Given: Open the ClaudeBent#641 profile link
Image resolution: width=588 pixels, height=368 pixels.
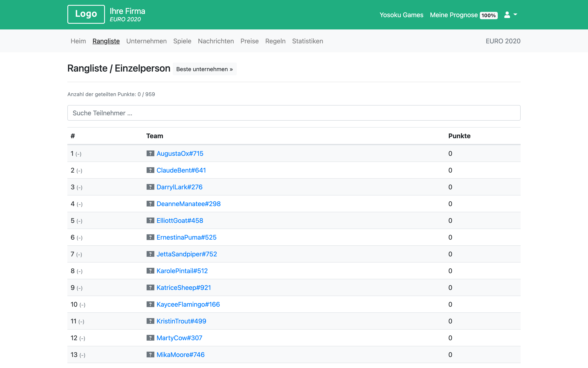Looking at the screenshot, I should [x=181, y=170].
